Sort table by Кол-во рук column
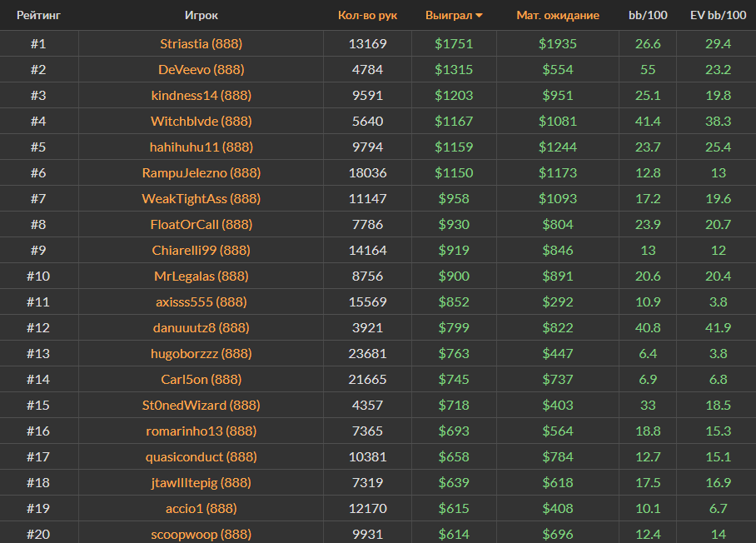 point(367,15)
